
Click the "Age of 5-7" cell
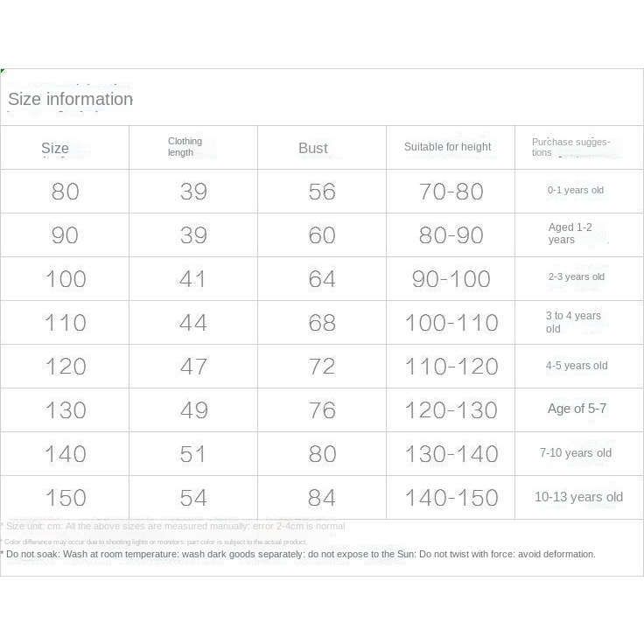(577, 409)
